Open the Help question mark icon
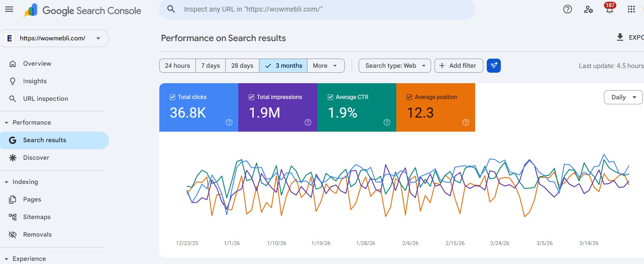 click(x=567, y=9)
